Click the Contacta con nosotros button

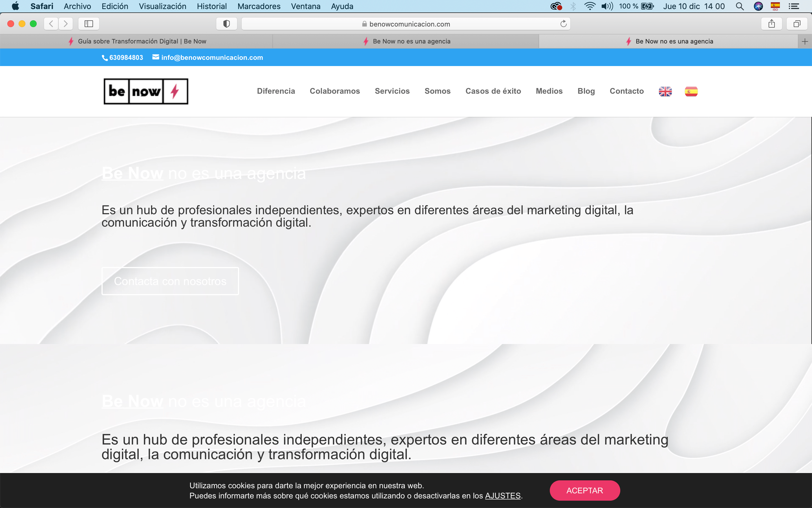(170, 281)
